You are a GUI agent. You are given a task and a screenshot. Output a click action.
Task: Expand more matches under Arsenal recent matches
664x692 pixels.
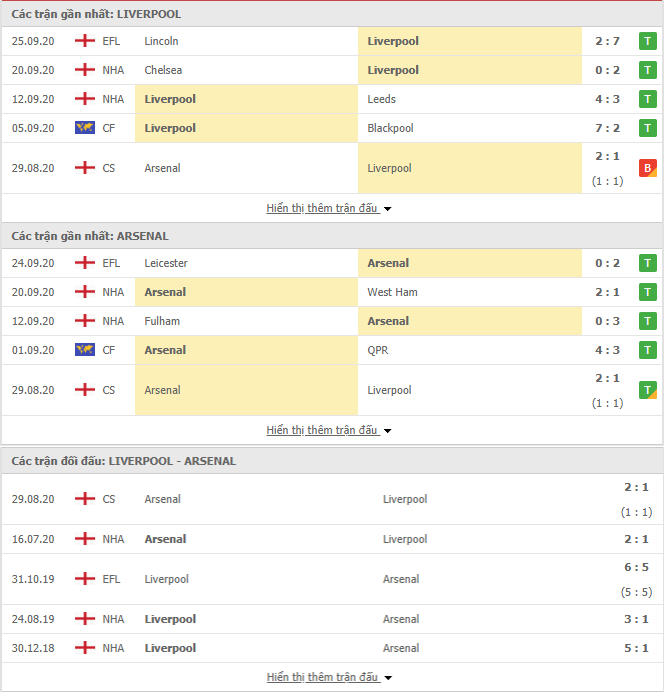click(328, 430)
